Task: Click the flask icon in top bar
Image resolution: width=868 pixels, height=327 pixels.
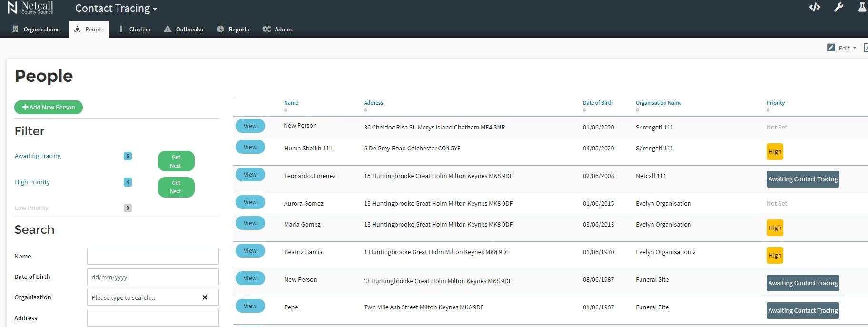Action: pos(862,7)
